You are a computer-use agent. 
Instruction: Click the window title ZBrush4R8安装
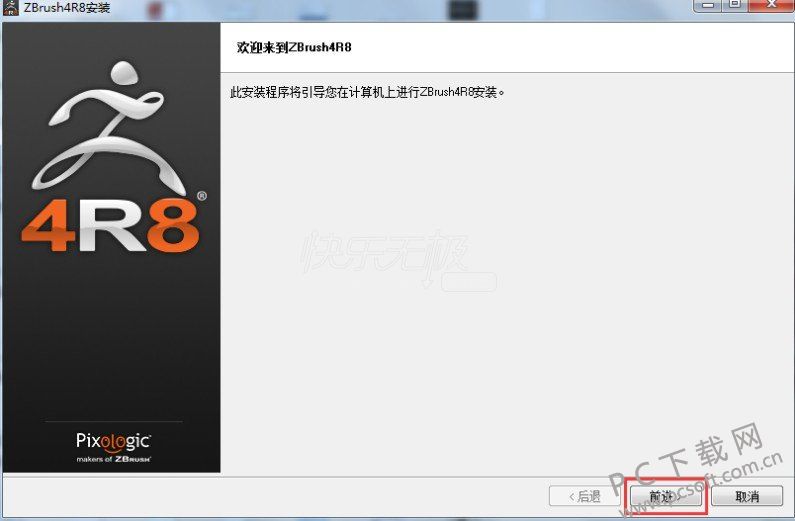pyautogui.click(x=66, y=8)
